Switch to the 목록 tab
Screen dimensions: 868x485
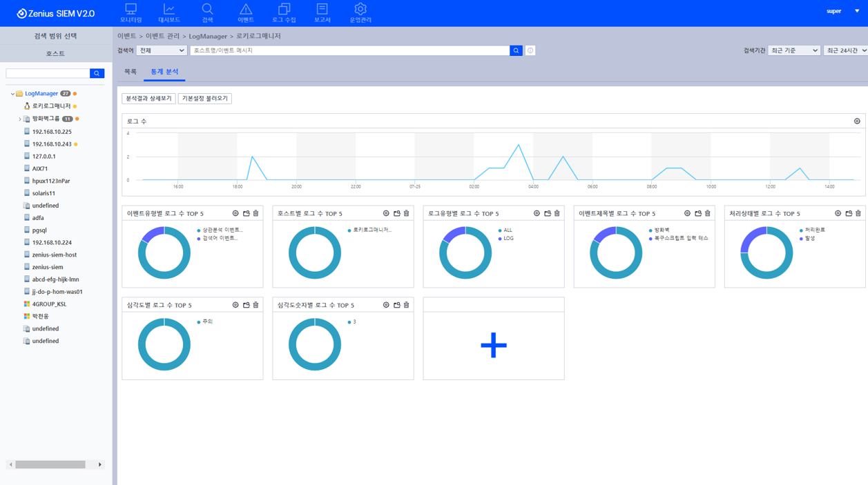[x=131, y=72]
